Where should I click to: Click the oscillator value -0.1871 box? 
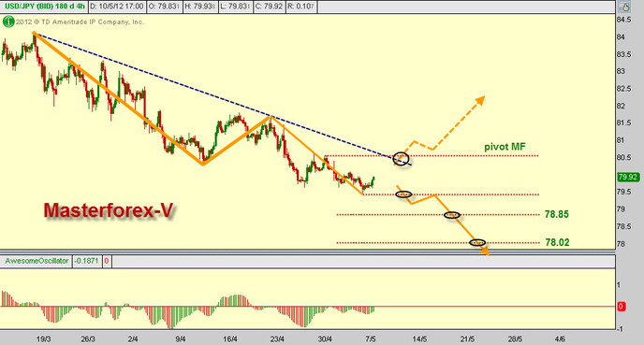(87, 261)
